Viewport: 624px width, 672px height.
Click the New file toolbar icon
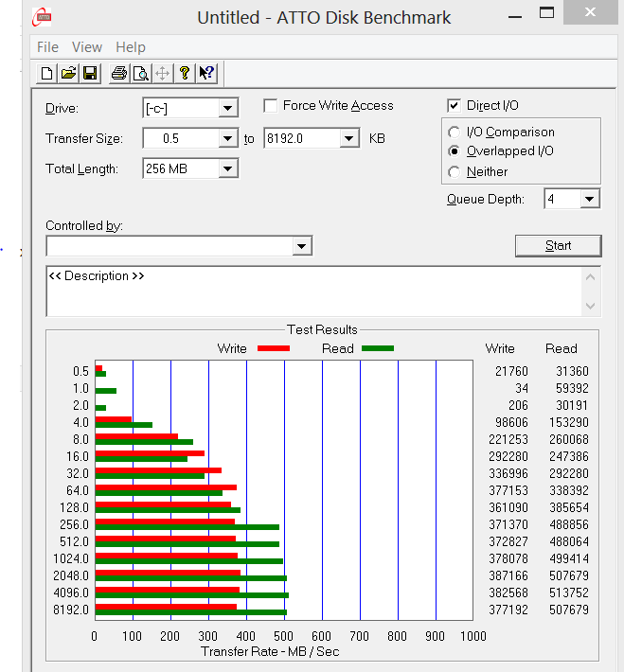tap(48, 73)
